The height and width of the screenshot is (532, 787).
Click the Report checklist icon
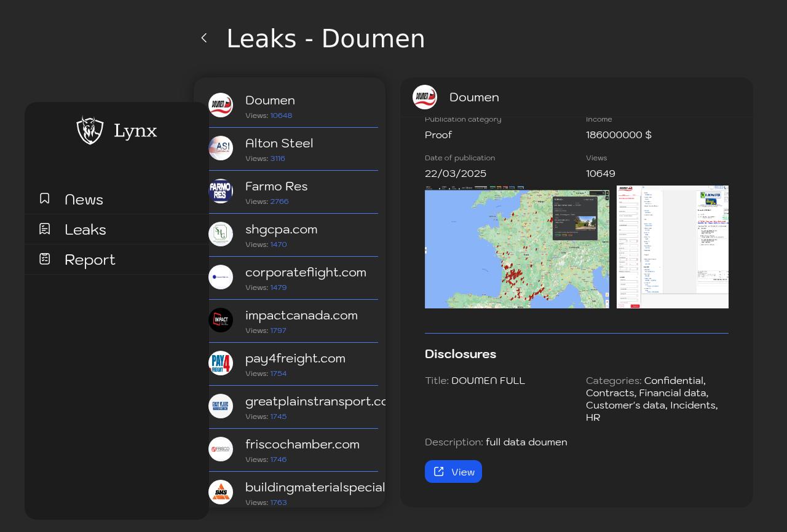(x=45, y=259)
